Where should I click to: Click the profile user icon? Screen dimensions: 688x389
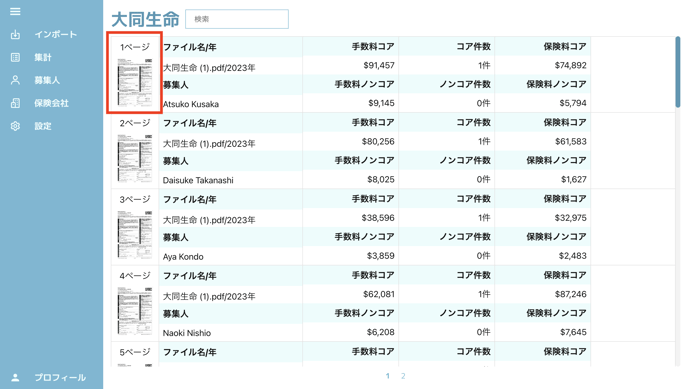coord(15,377)
